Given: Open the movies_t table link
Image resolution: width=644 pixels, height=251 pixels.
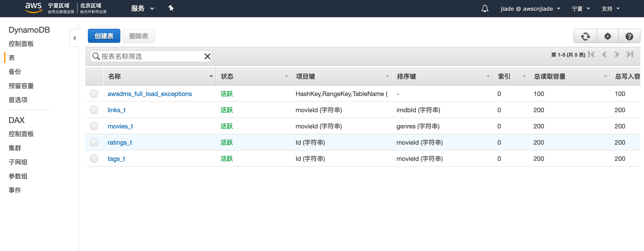Looking at the screenshot, I should click(120, 126).
